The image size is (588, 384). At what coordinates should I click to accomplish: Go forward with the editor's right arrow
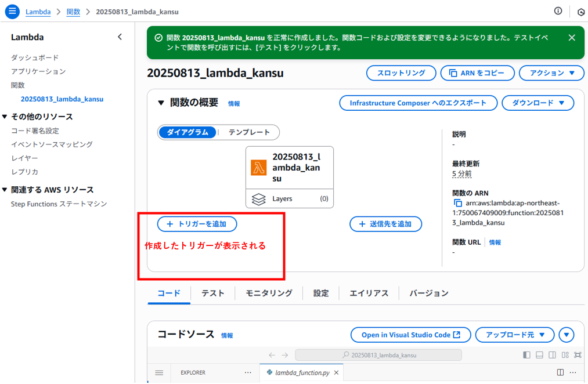(x=285, y=355)
